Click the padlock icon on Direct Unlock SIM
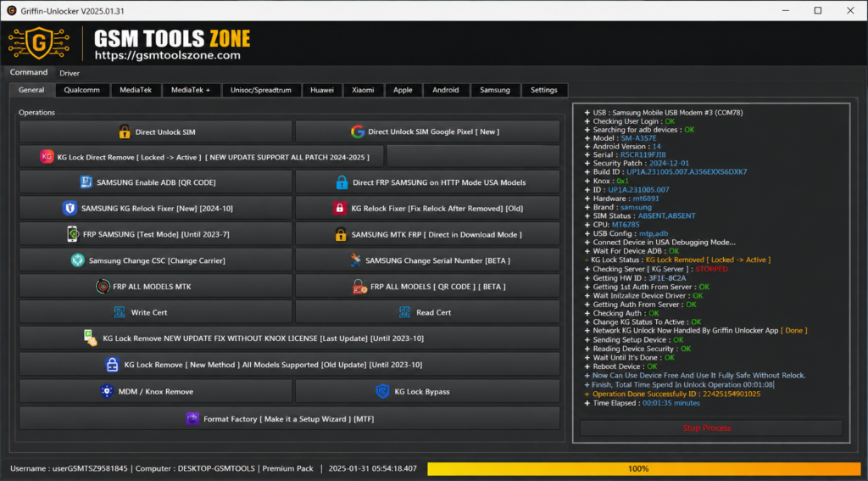Viewport: 868px width, 481px height. tap(125, 131)
